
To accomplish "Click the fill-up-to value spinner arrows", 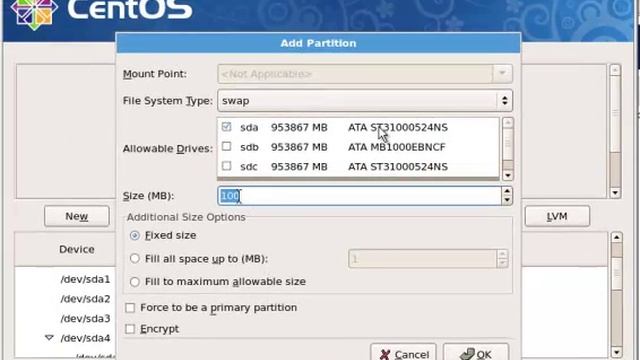I will point(502,259).
